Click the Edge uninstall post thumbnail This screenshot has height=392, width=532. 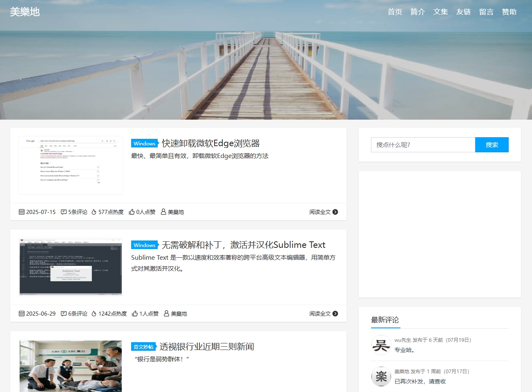[70, 165]
